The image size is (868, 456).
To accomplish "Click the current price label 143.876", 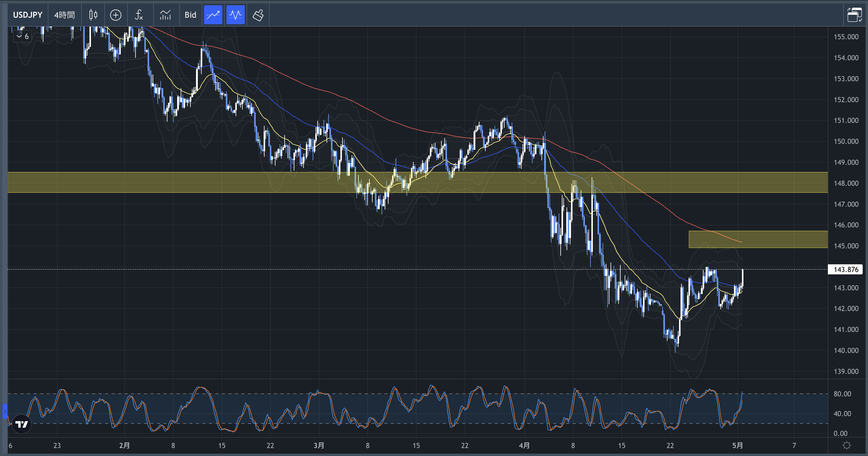I will coord(846,269).
